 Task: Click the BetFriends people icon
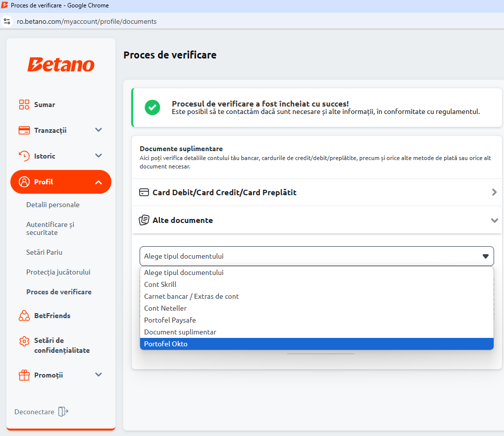[x=24, y=316]
